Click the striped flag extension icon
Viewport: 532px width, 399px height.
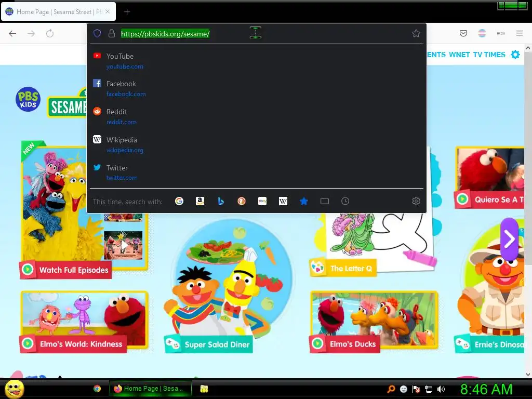[x=482, y=33]
